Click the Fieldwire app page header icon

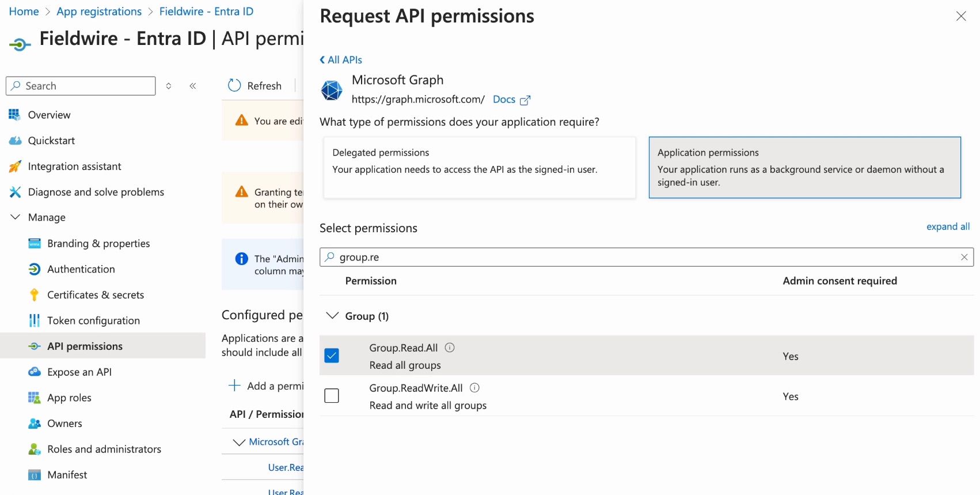[20, 44]
